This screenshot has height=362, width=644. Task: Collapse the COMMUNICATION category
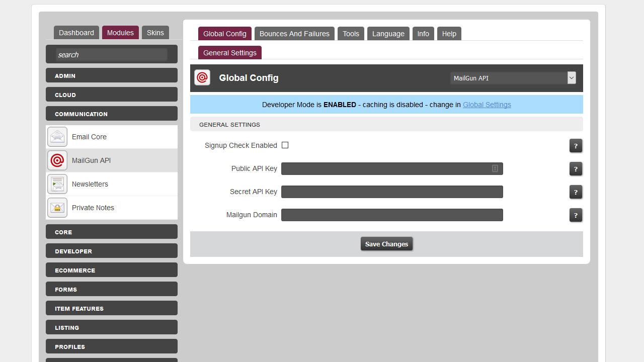click(x=111, y=114)
